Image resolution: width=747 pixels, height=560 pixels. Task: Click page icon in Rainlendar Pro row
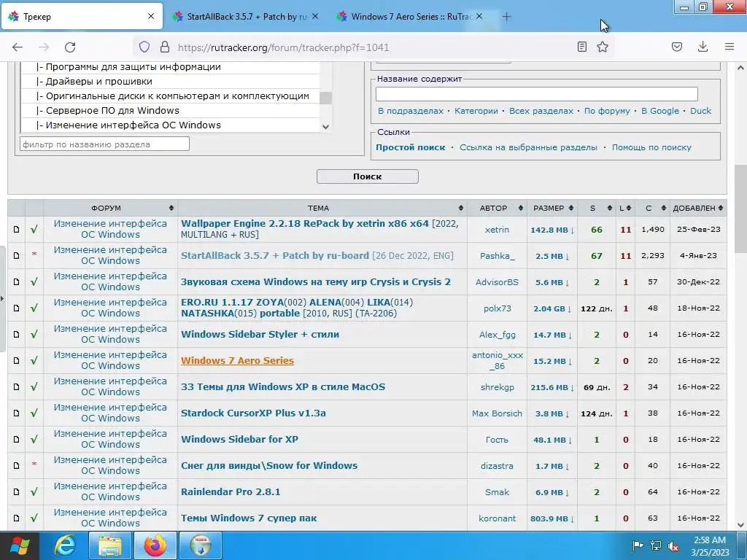point(16,492)
